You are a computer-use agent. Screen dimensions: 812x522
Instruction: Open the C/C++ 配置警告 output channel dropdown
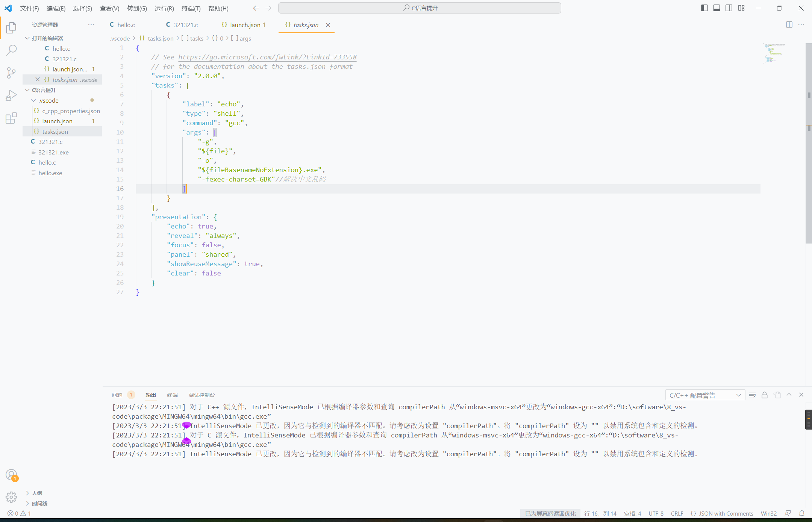coord(705,395)
